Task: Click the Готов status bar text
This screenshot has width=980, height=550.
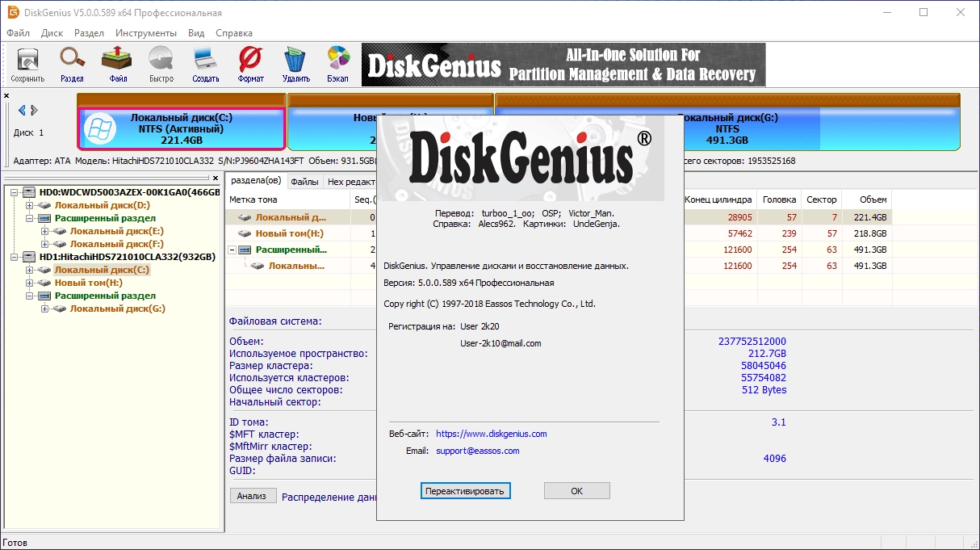Action: 15,543
